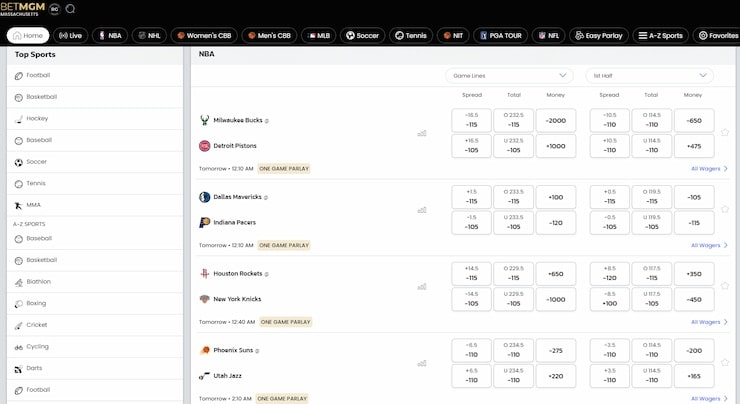Select Cycling in the sidebar

tap(95, 347)
